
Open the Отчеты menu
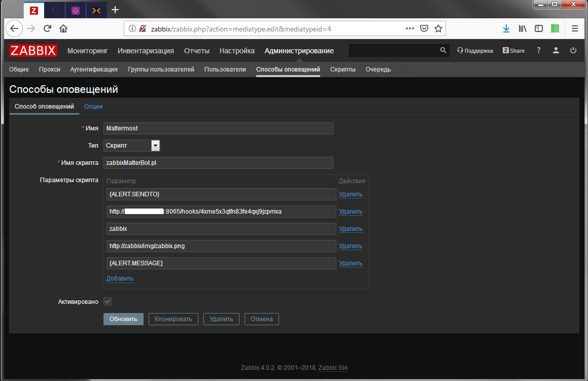(196, 51)
